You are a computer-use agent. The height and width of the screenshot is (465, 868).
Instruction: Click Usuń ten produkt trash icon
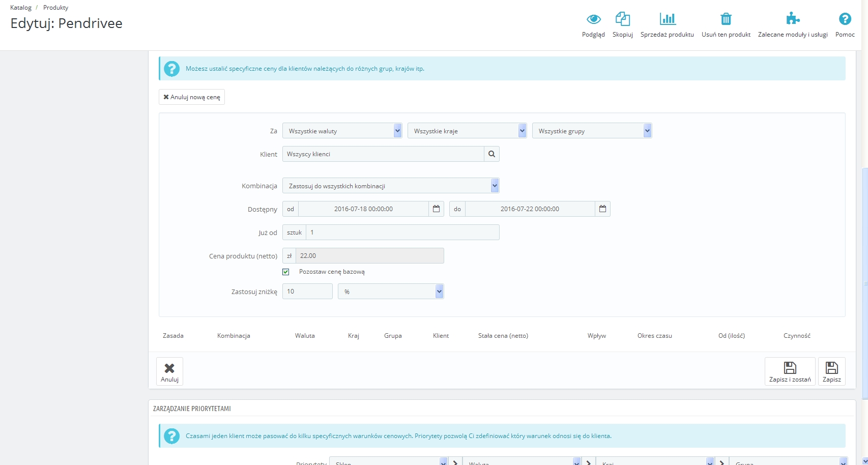(x=726, y=20)
